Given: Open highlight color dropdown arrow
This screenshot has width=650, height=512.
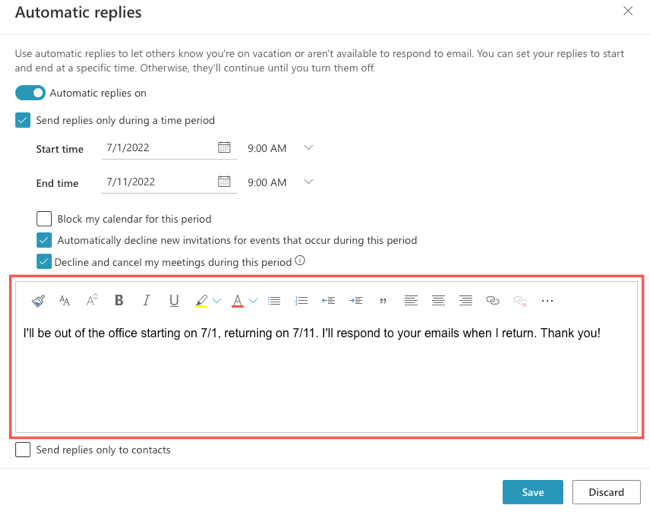Looking at the screenshot, I should click(x=217, y=301).
